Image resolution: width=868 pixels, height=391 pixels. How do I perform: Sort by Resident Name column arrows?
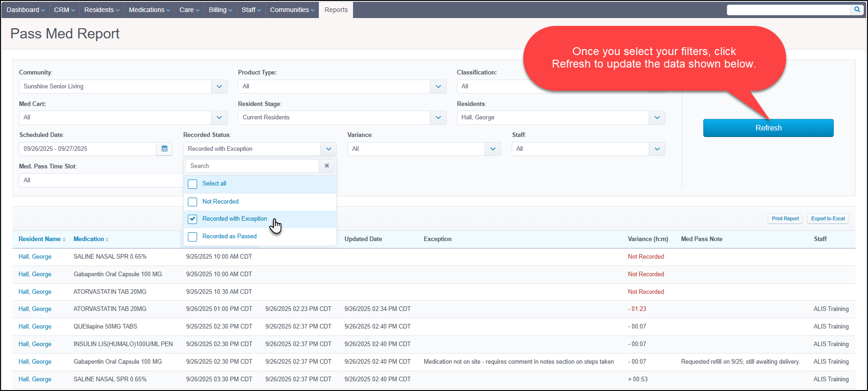(64, 240)
